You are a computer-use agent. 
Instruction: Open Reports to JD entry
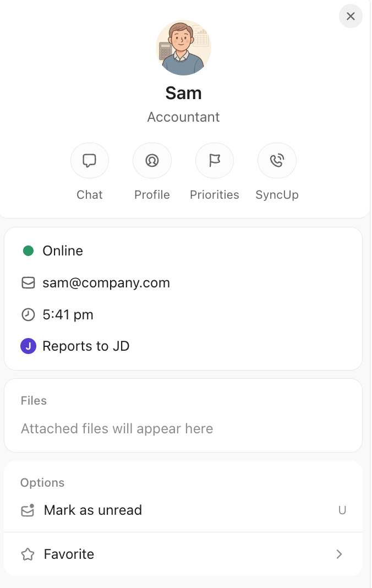click(x=86, y=346)
